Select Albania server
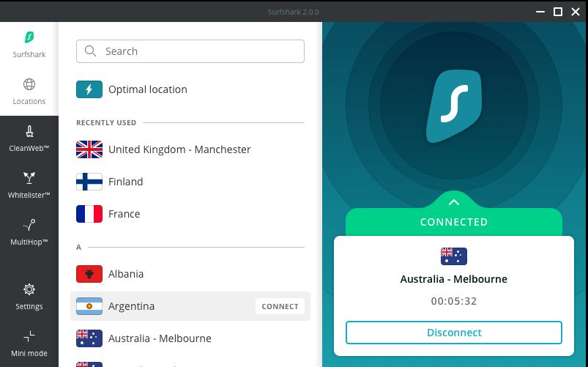588x367 pixels. point(190,274)
